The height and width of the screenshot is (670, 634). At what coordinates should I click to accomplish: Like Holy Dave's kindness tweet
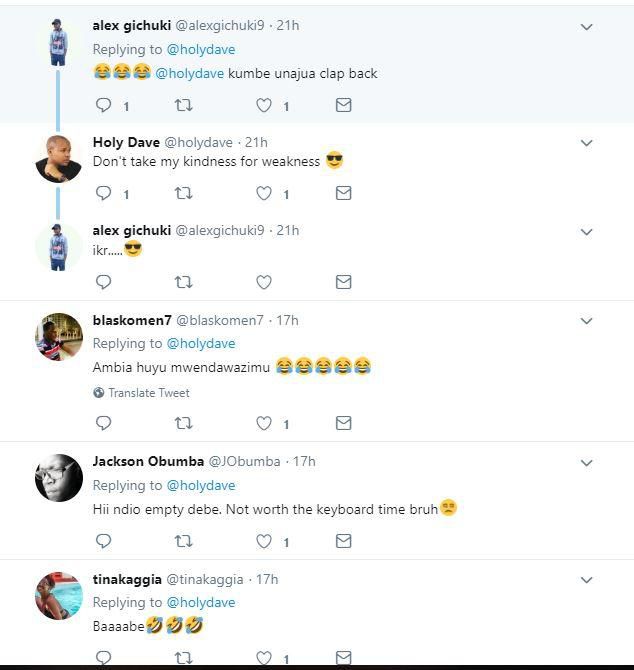264,193
